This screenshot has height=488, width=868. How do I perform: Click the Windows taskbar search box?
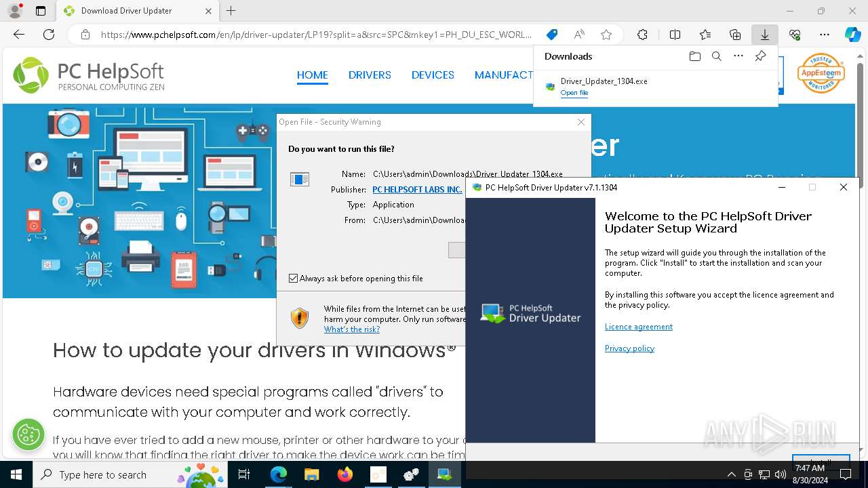coord(129,474)
